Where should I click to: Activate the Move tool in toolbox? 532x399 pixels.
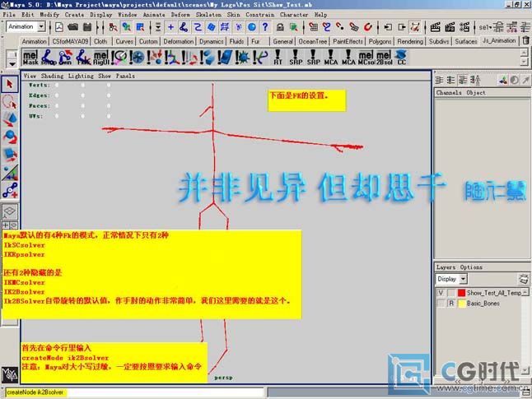[10, 119]
